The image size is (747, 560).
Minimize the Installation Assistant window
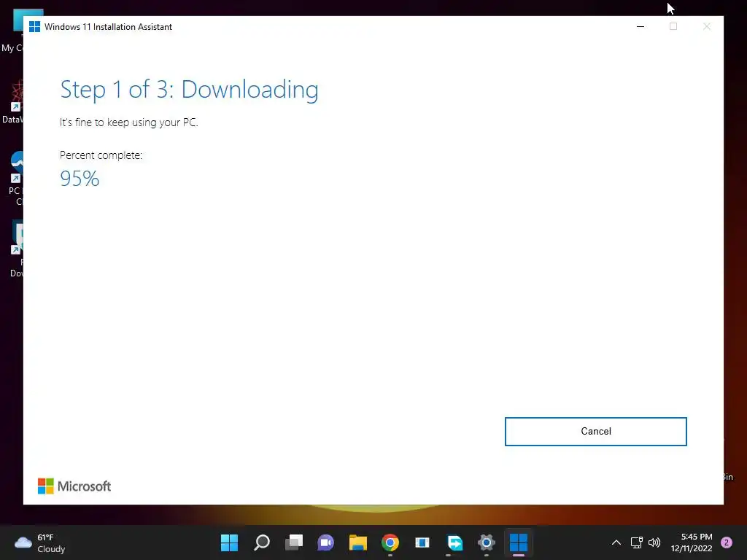(640, 27)
